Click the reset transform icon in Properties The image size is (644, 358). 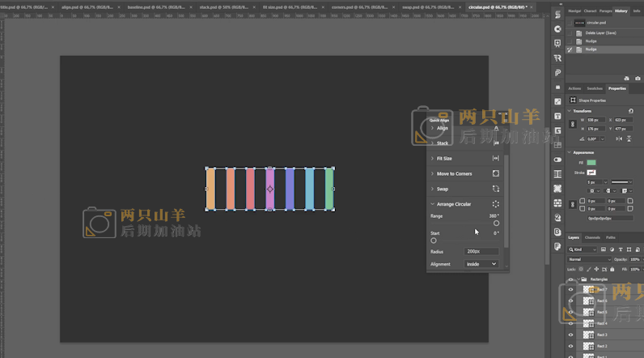(x=631, y=111)
